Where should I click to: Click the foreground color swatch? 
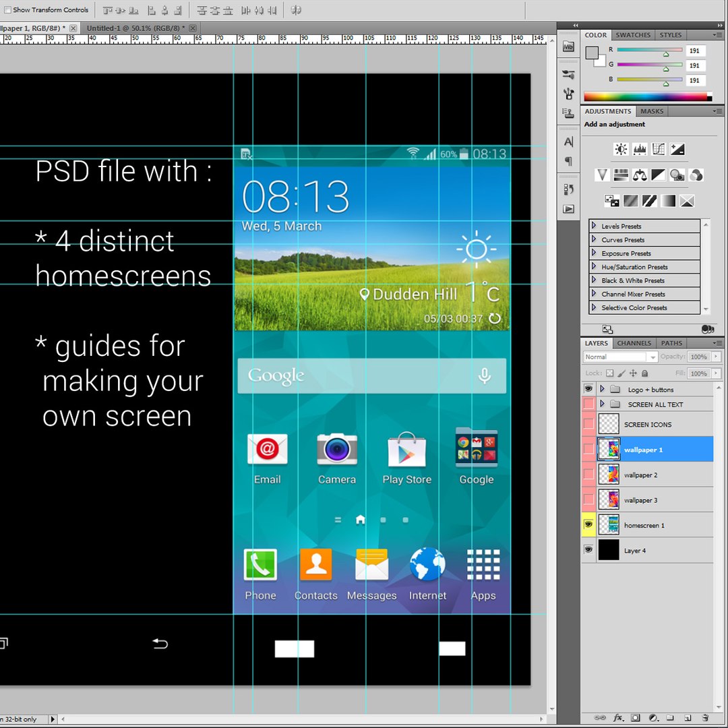pos(592,53)
